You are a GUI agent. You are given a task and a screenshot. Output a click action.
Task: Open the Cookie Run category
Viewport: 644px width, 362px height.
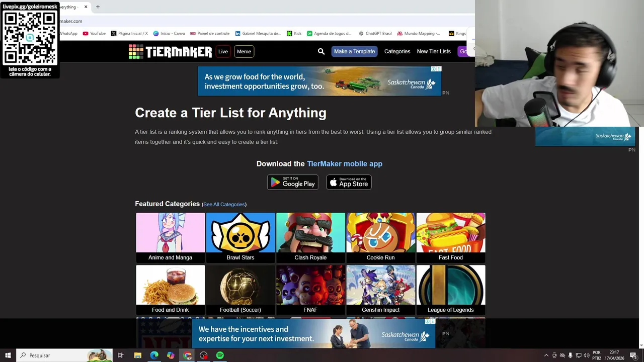(381, 237)
